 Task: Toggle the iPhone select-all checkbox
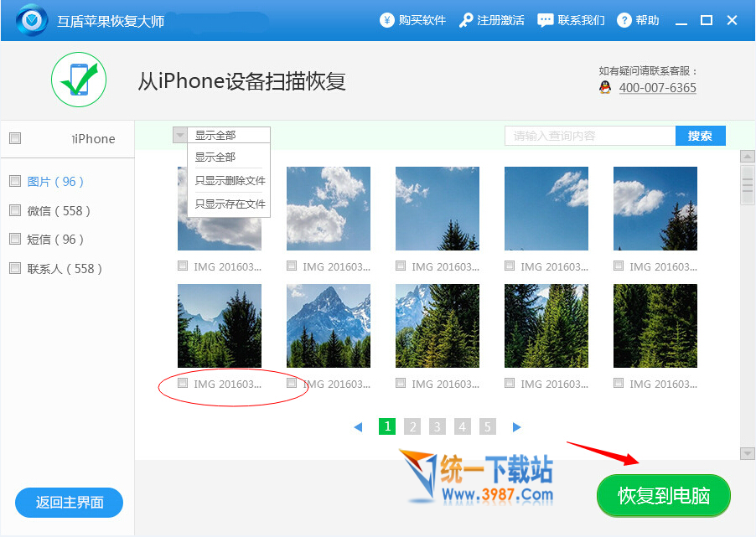(x=15, y=138)
